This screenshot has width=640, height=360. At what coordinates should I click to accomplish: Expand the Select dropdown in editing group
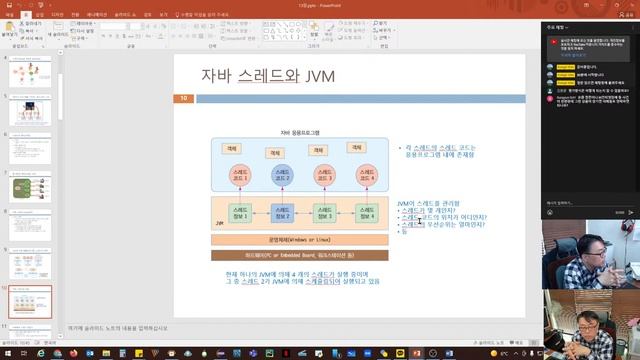382,38
